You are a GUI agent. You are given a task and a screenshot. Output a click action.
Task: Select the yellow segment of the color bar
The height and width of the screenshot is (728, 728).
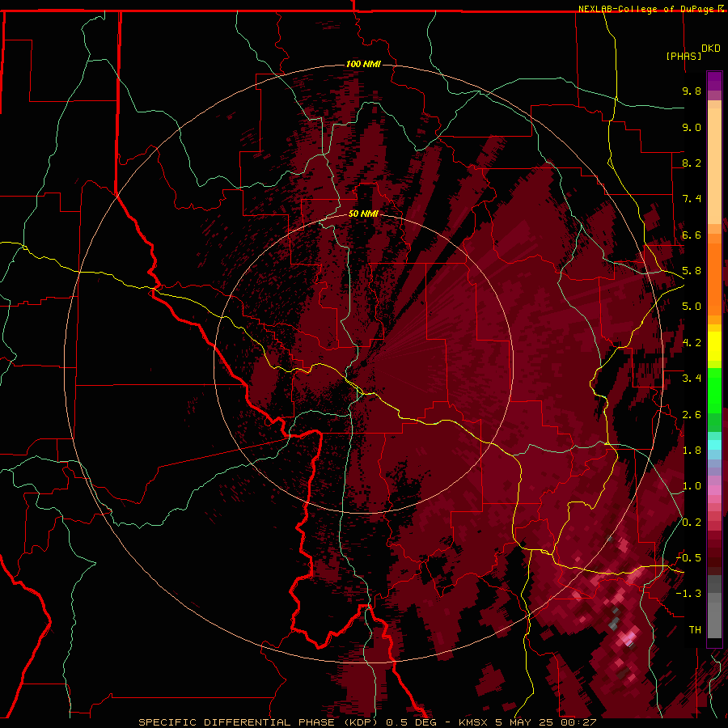pyautogui.click(x=714, y=346)
